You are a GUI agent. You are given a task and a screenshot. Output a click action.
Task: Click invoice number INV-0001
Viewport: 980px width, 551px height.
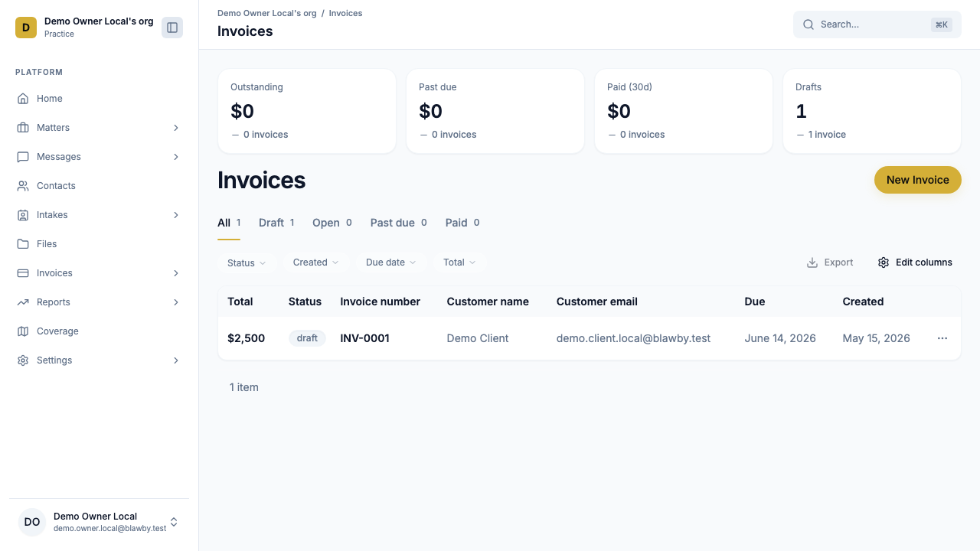pos(364,338)
